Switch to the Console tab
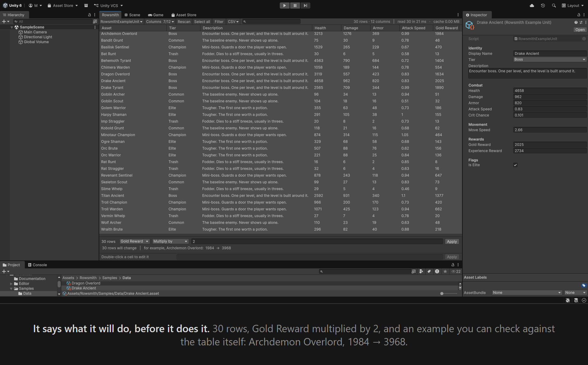Screen dimensions: 588x365 (37, 265)
